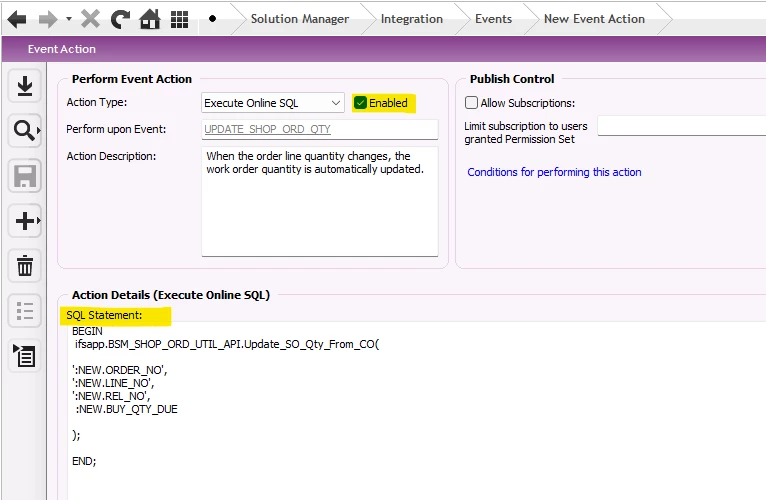Click into the Action Description text box
This screenshot has height=500, width=766.
[319, 201]
